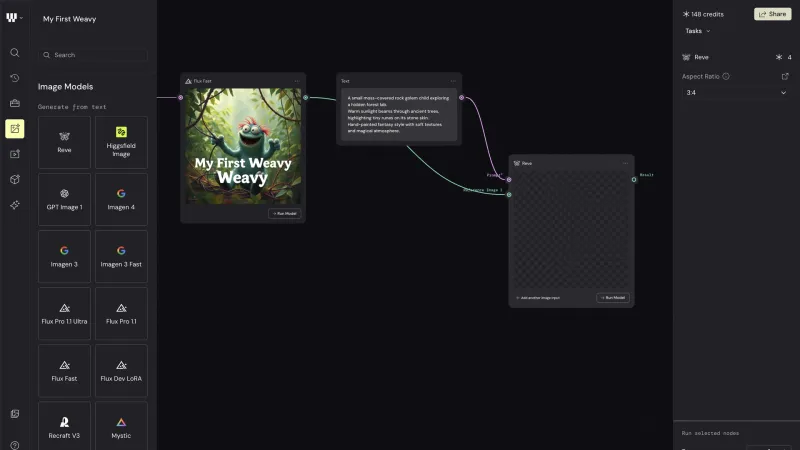Add the Reve image model

[64, 142]
